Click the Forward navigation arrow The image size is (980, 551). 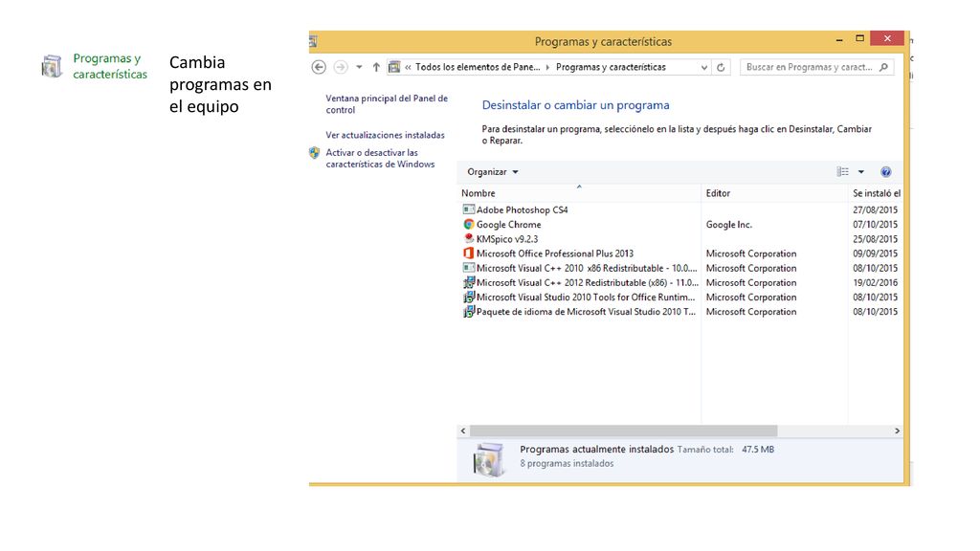341,67
